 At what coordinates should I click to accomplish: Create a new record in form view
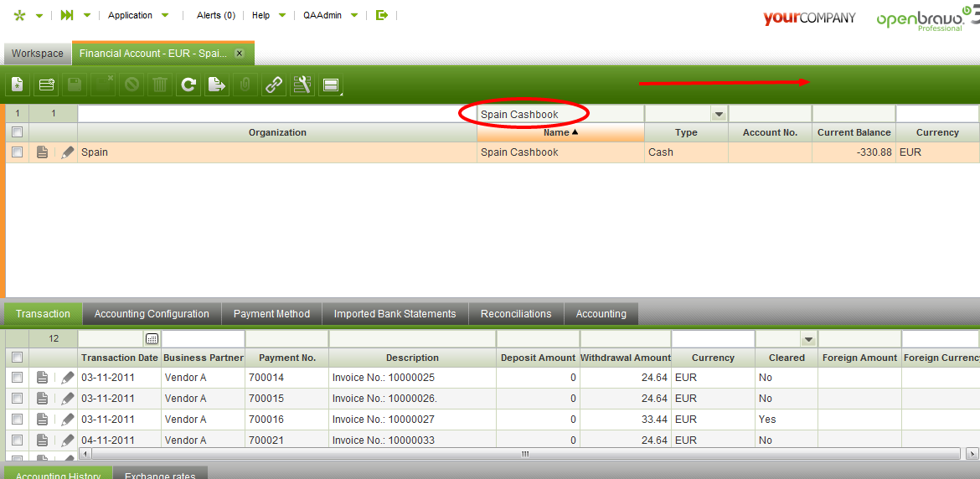click(x=18, y=85)
